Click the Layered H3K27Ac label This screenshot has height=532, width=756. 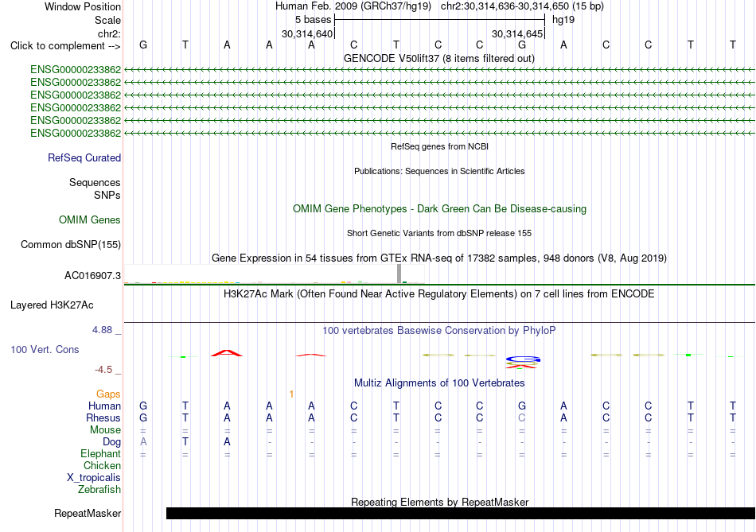(52, 305)
